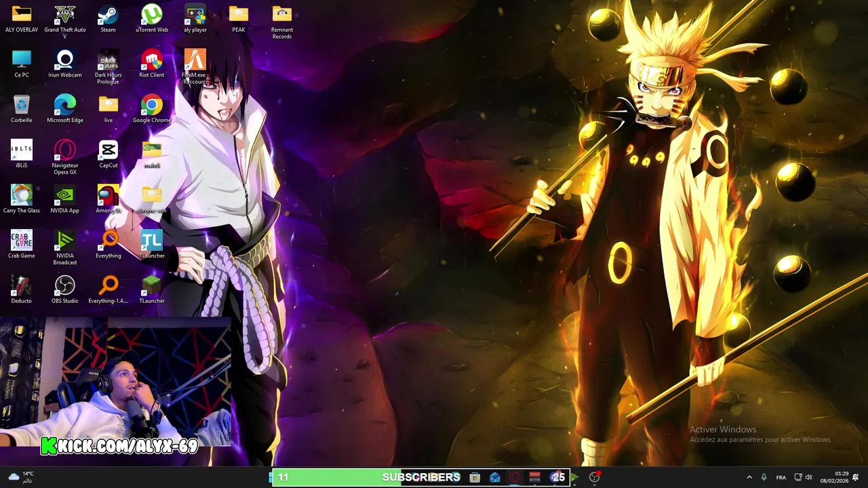This screenshot has width=868, height=488.
Task: Open the PEAK folder
Action: point(239,19)
